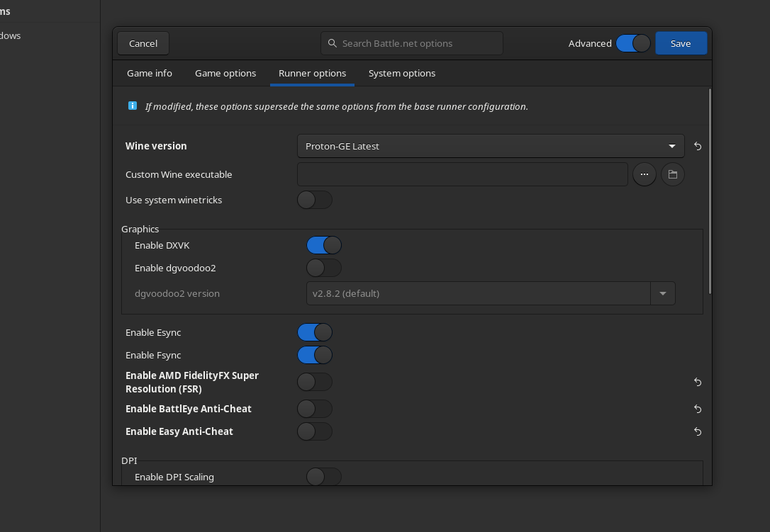The image size is (770, 532).
Task: Turn off Enable Esync
Action: click(x=315, y=332)
